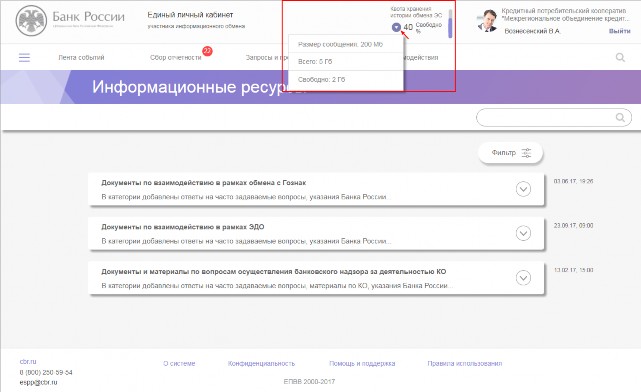Screen dimensions: 641x392
Task: Expand the banking supervision documents card chevron
Action: 523,278
